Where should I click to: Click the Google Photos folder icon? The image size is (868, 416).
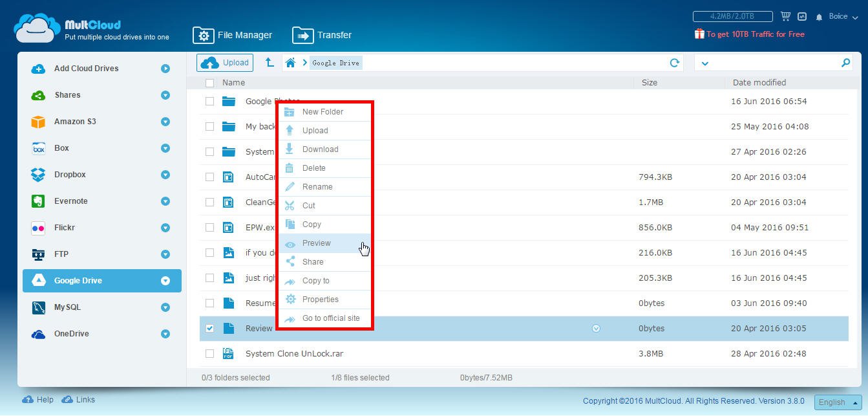pyautogui.click(x=228, y=101)
